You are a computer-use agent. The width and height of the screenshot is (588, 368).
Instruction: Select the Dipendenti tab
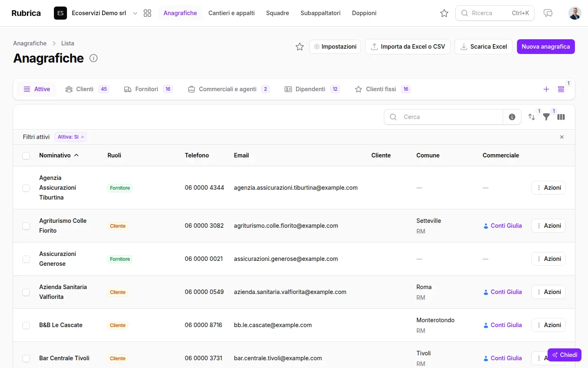coord(312,89)
